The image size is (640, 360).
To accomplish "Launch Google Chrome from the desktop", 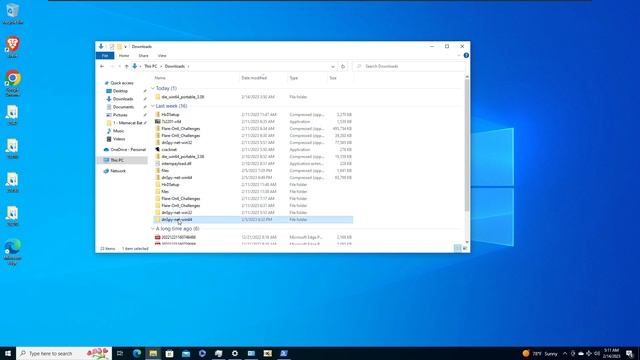I will (13, 82).
